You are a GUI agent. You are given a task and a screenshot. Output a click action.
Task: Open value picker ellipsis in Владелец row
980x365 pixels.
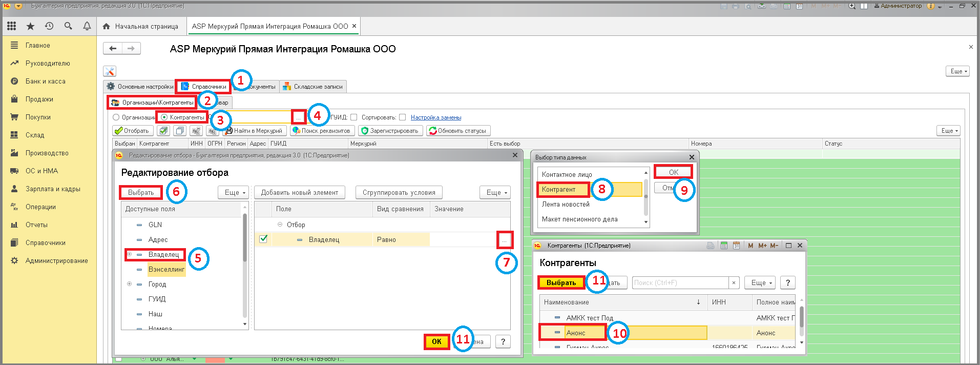coord(505,239)
